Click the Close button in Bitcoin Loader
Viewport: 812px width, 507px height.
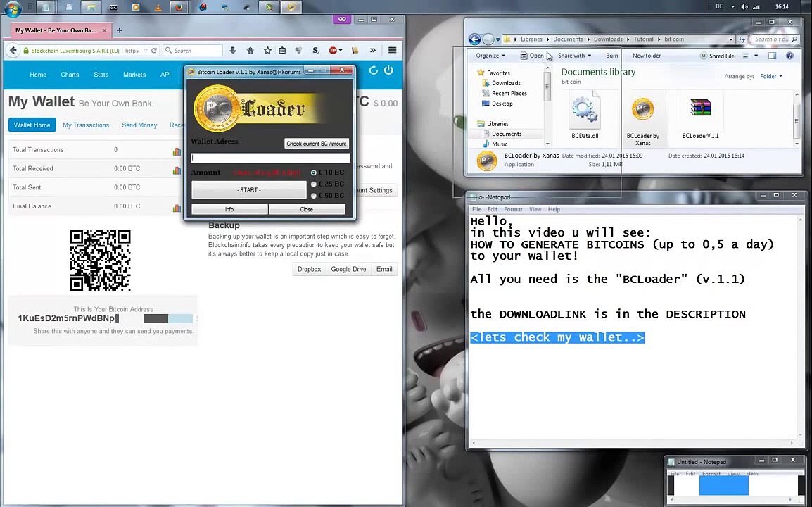tap(307, 209)
